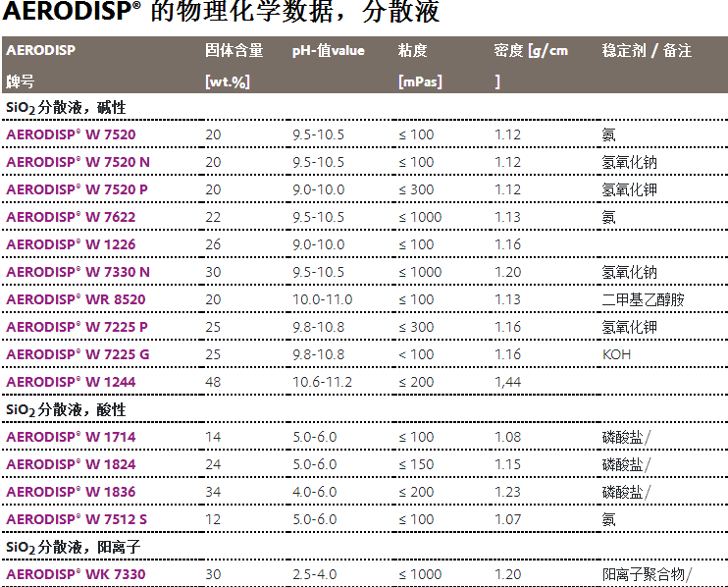This screenshot has height=587, width=728.
Task: Select viscosity ≤ 200 in the W 1244 row
Action: (416, 382)
